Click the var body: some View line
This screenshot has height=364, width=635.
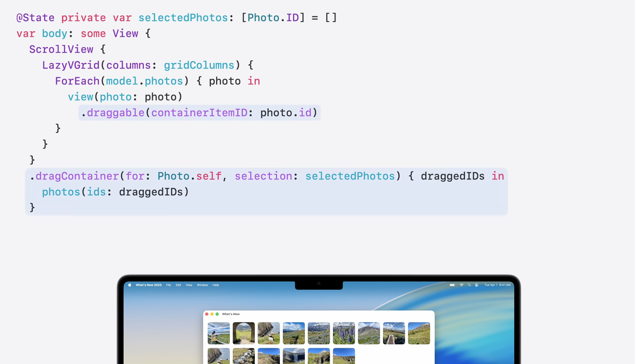coord(84,33)
